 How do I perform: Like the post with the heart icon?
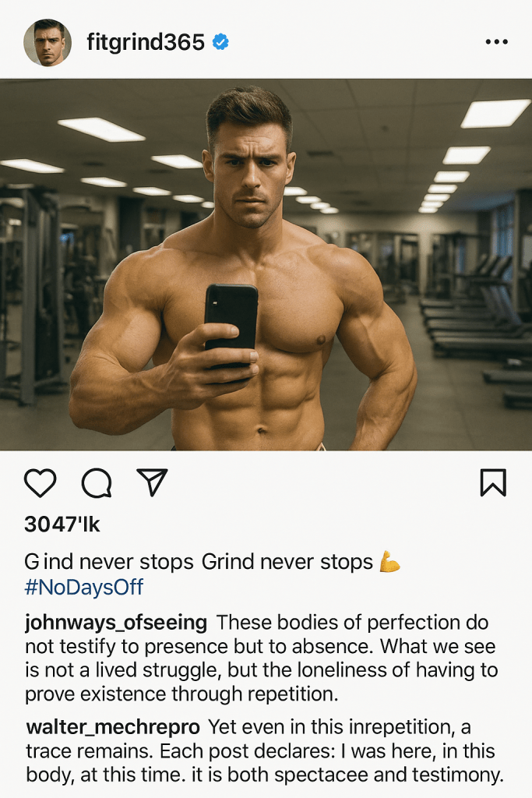pyautogui.click(x=41, y=483)
